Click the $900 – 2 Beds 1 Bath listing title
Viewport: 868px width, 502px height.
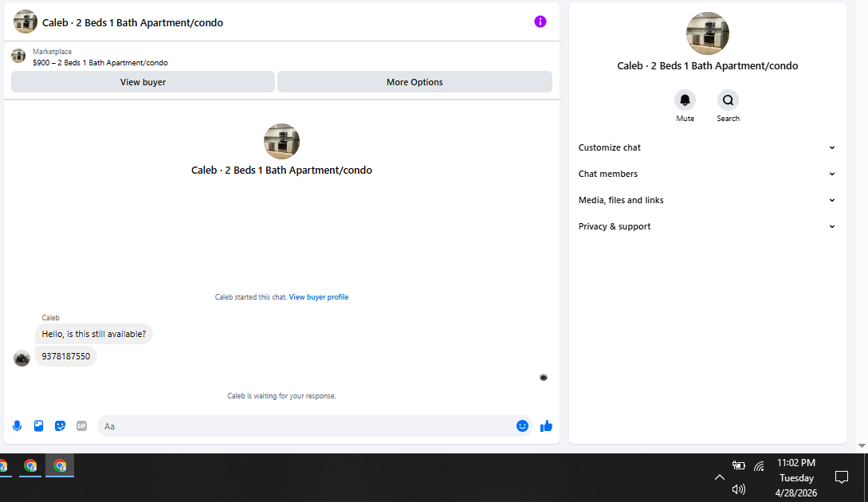coord(100,63)
